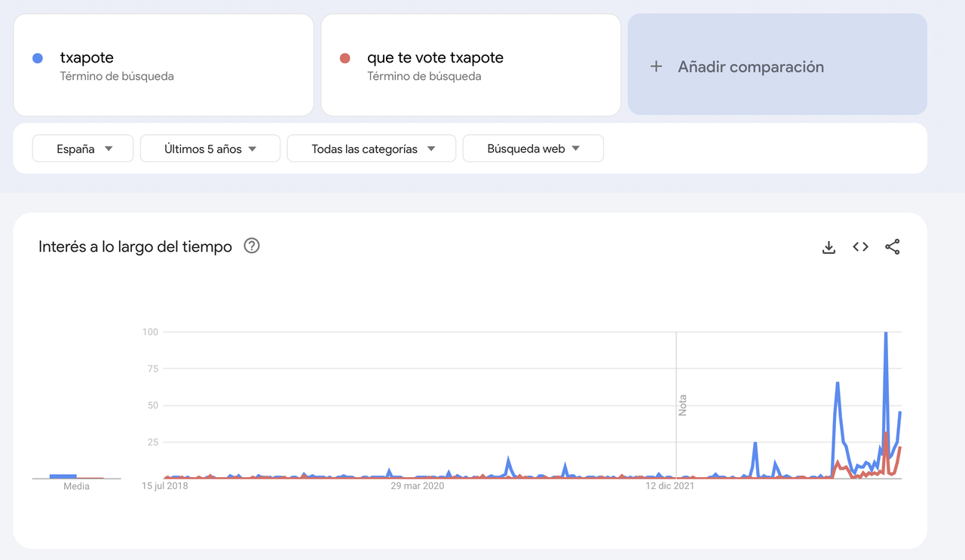Viewport: 965px width, 560px height.
Task: Click Interés a lo largo del tiempo title
Action: tap(135, 246)
